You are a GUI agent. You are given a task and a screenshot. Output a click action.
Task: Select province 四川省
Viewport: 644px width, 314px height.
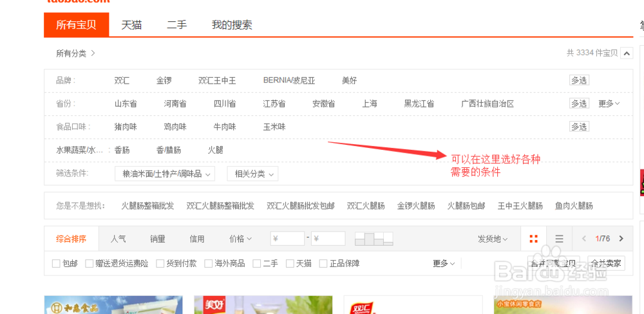(225, 104)
